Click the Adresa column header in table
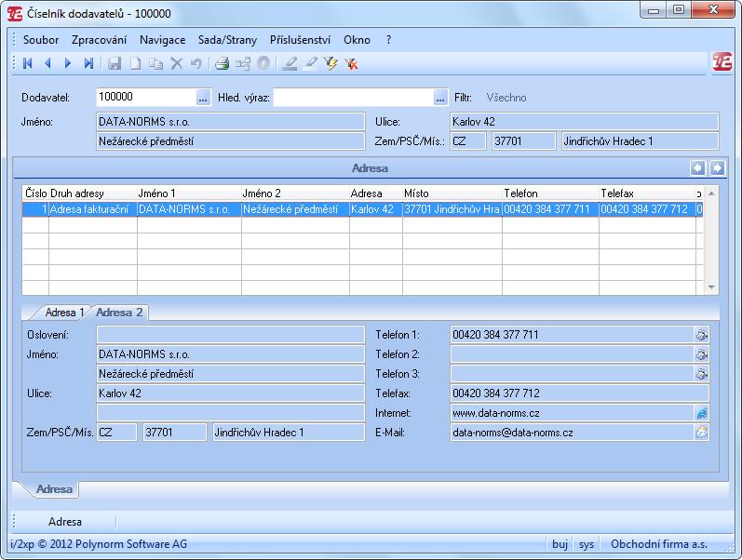This screenshot has width=742, height=560. coord(376,193)
